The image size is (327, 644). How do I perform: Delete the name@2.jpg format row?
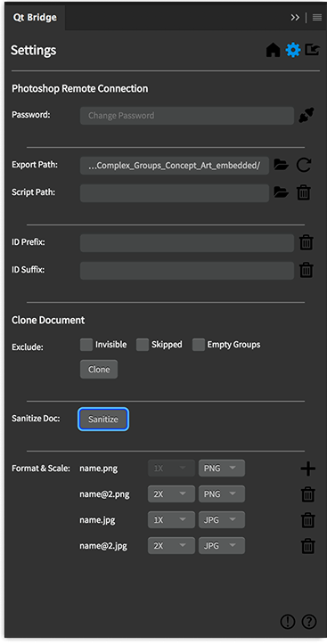pos(308,546)
